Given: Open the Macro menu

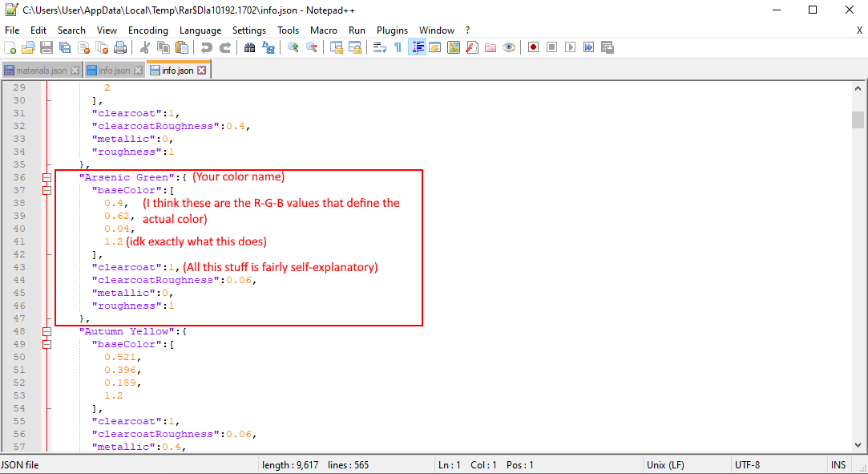Looking at the screenshot, I should click(323, 30).
